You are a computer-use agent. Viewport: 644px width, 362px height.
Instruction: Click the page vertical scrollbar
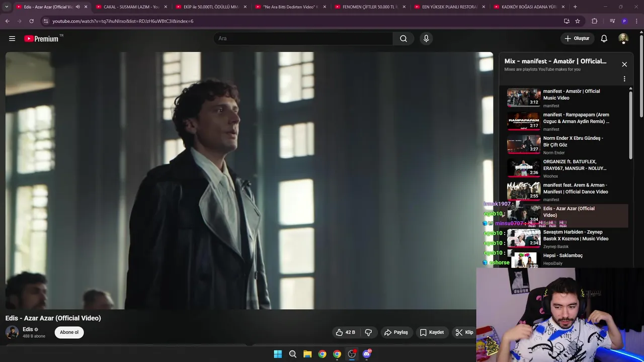click(641, 75)
